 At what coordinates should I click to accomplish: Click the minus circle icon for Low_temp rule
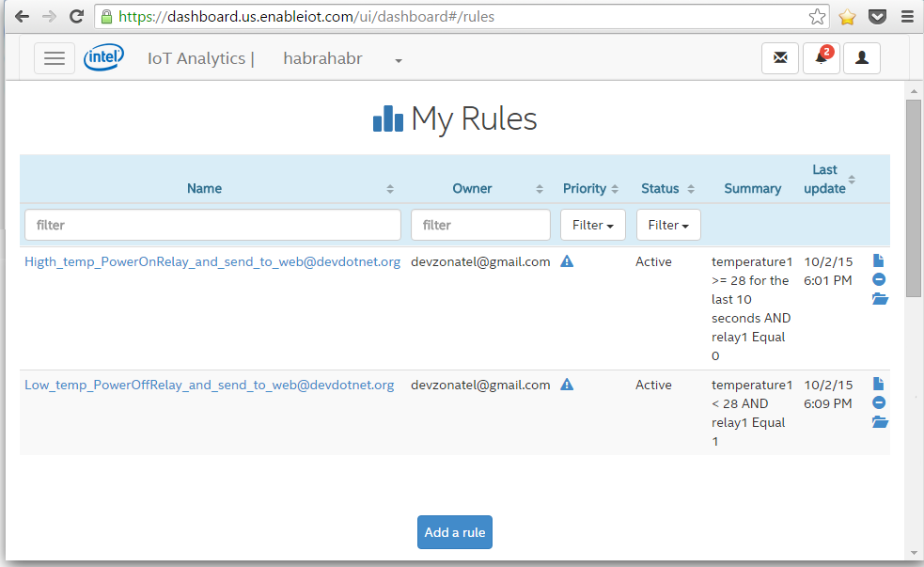(x=879, y=402)
